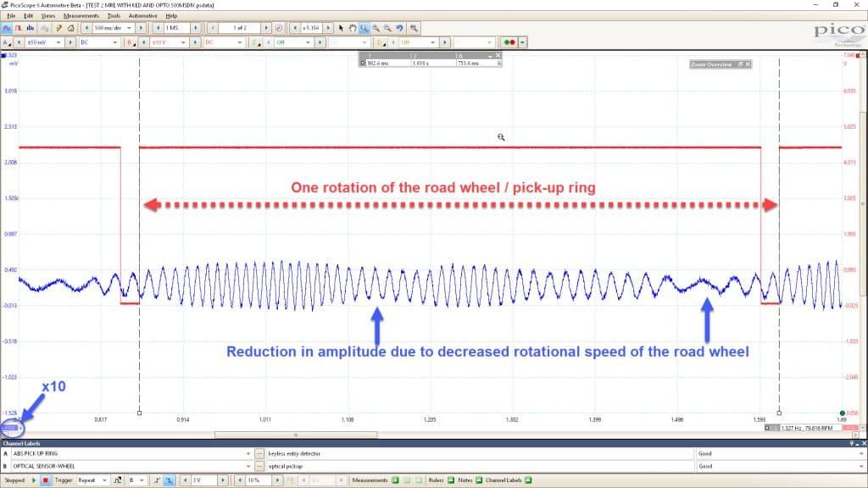Add measurement with green plus icon
Image resolution: width=868 pixels, height=488 pixels.
click(x=395, y=480)
